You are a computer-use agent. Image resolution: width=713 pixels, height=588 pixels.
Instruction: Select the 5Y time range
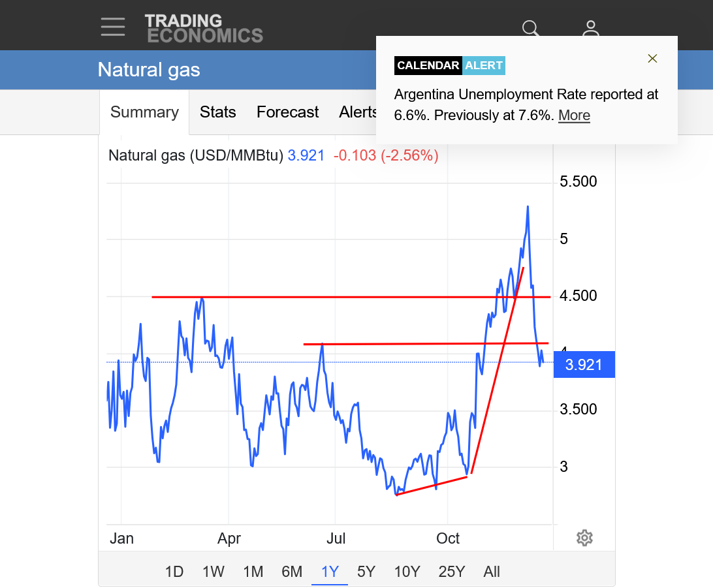[366, 572]
